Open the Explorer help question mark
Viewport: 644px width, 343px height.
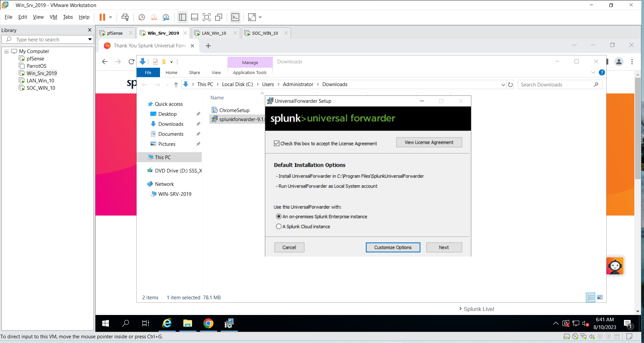(x=602, y=72)
